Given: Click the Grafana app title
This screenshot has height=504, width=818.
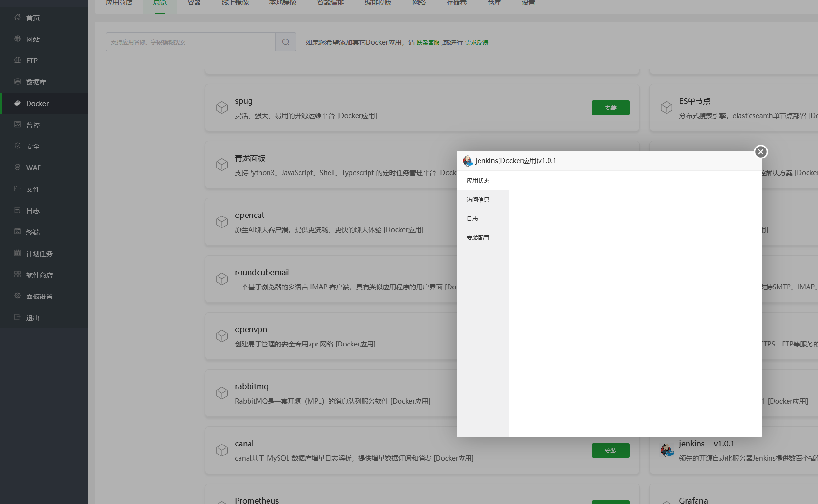Looking at the screenshot, I should 693,500.
